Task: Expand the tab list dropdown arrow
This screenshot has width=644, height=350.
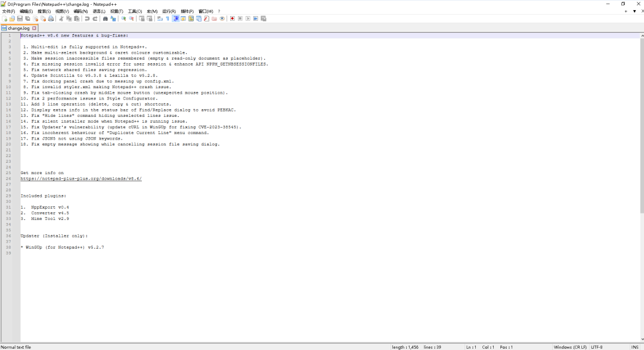Action: click(634, 11)
